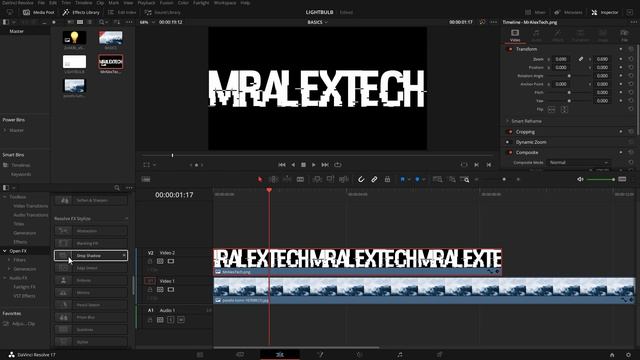Expand the Master power bin
Image resolution: width=640 pixels, height=360 pixels.
point(5,130)
